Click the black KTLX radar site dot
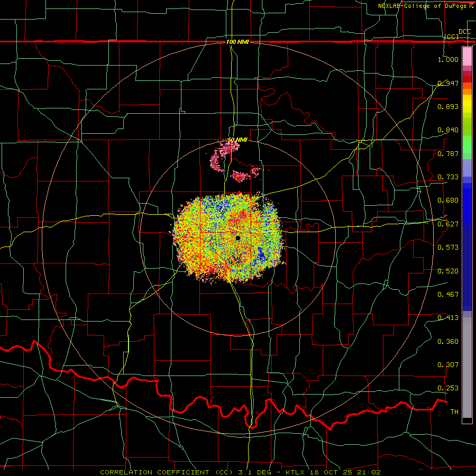This screenshot has height=476, width=476. point(237,238)
